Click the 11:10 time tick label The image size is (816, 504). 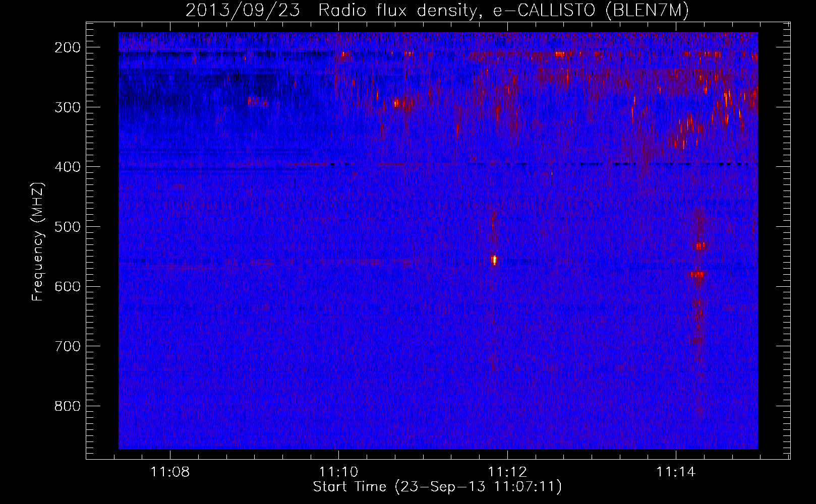[x=338, y=472]
